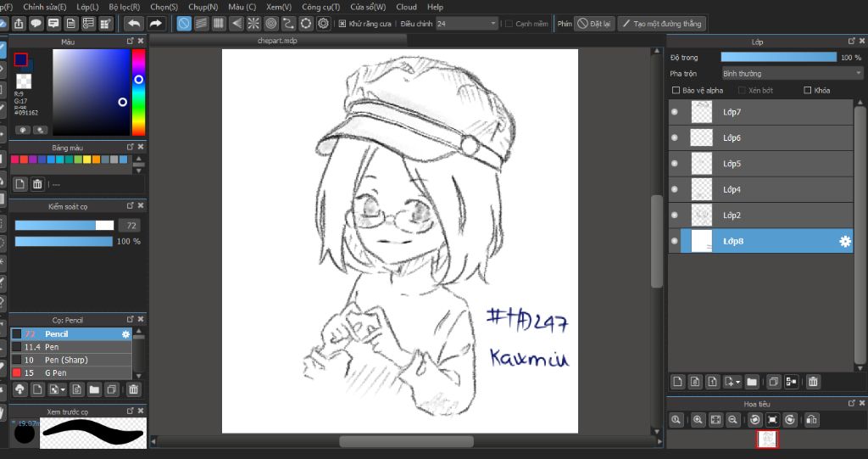The width and height of the screenshot is (868, 459).
Task: Adjust the Độ trong opacity slider
Action: pyautogui.click(x=778, y=57)
